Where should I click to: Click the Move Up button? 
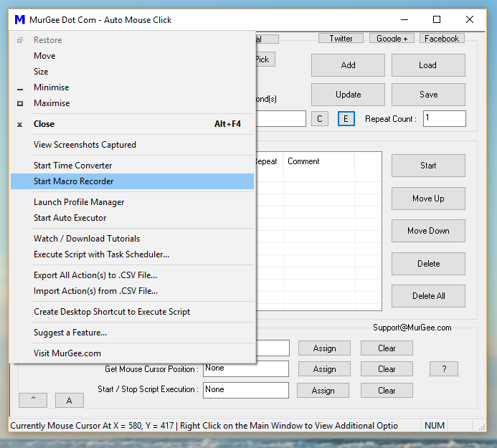(x=428, y=199)
